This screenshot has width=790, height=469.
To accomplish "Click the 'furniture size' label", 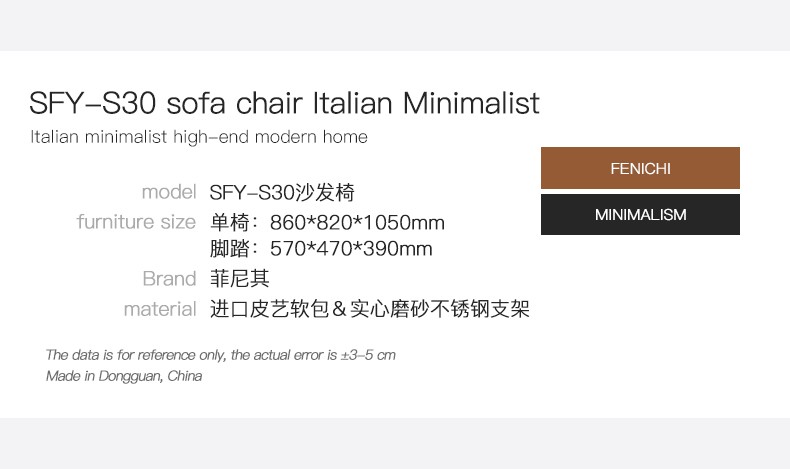I will click(136, 222).
